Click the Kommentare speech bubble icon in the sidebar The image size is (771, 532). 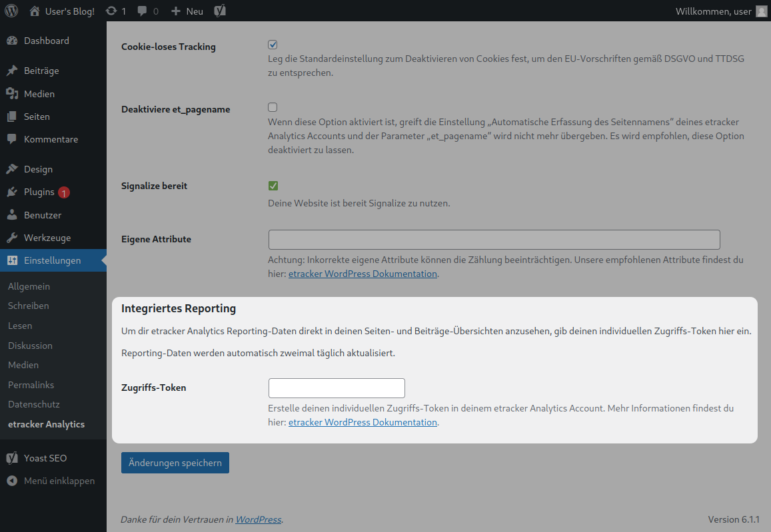point(12,139)
